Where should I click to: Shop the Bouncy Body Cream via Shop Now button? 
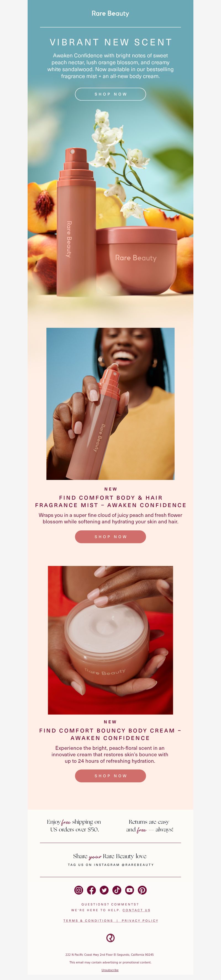pyautogui.click(x=110, y=776)
